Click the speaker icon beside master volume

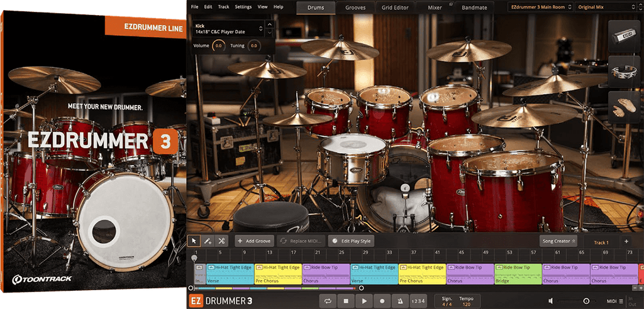[x=551, y=301]
